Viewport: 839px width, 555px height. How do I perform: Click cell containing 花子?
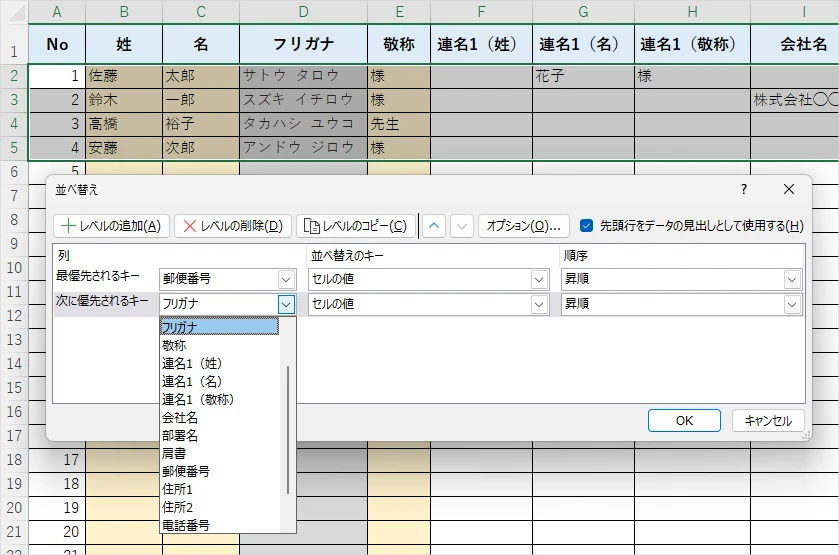tap(583, 76)
